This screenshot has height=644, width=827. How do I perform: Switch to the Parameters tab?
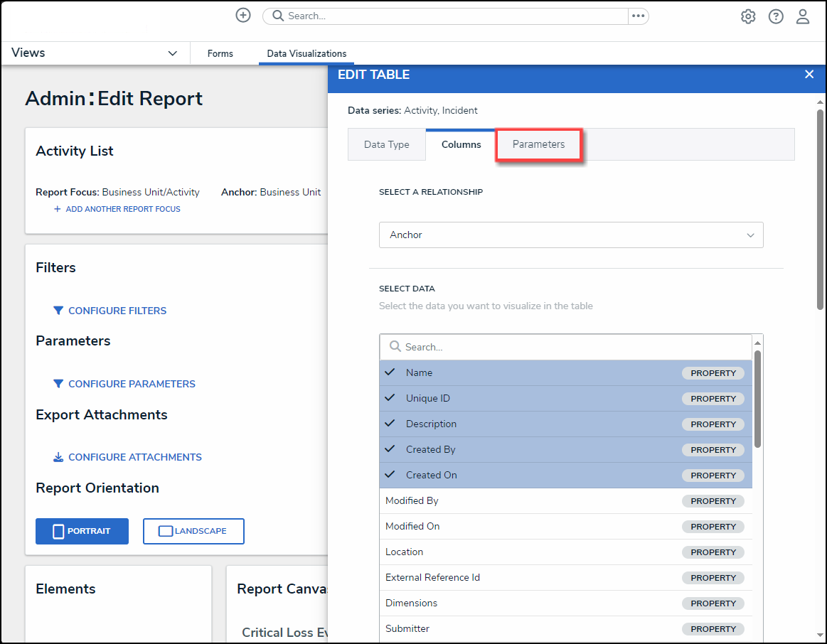pyautogui.click(x=538, y=144)
